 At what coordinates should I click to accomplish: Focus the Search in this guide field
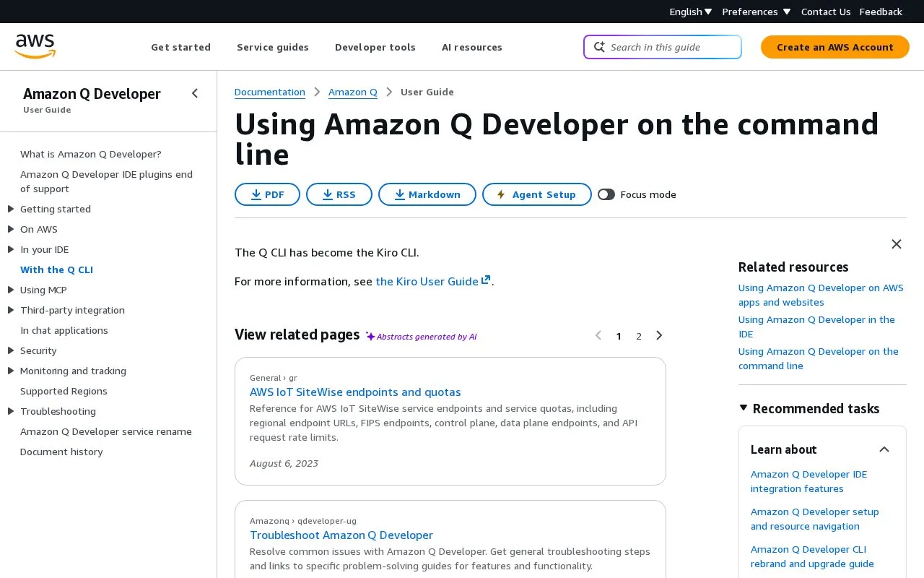point(663,47)
